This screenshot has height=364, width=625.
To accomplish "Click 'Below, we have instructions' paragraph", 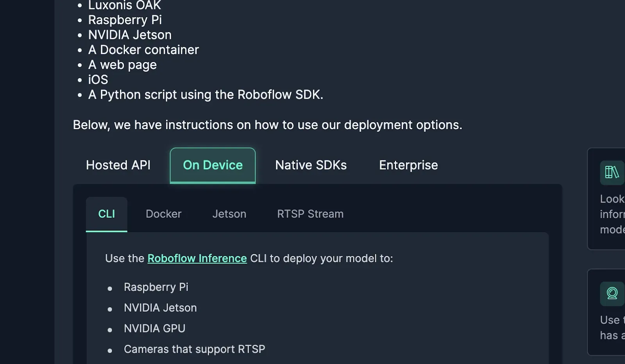I will [x=268, y=125].
